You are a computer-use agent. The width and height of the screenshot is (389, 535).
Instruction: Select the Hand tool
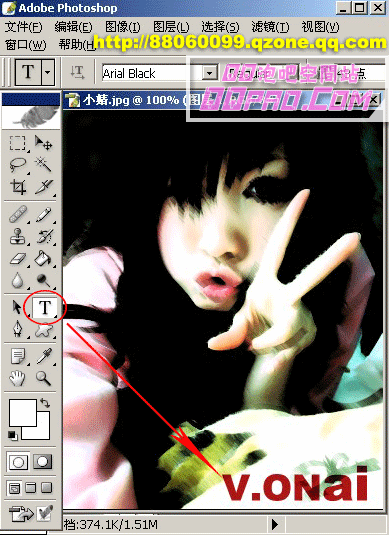(17, 378)
